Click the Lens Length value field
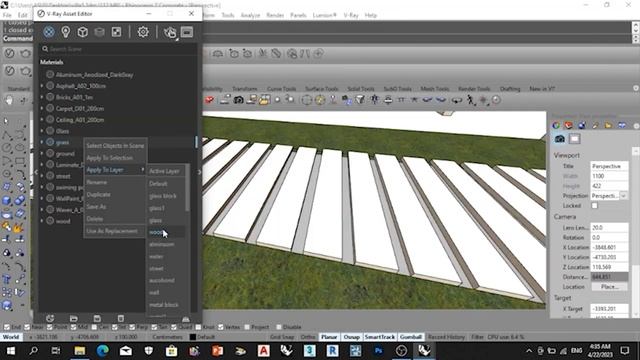Image resolution: width=640 pixels, height=360 pixels. pyautogui.click(x=609, y=227)
